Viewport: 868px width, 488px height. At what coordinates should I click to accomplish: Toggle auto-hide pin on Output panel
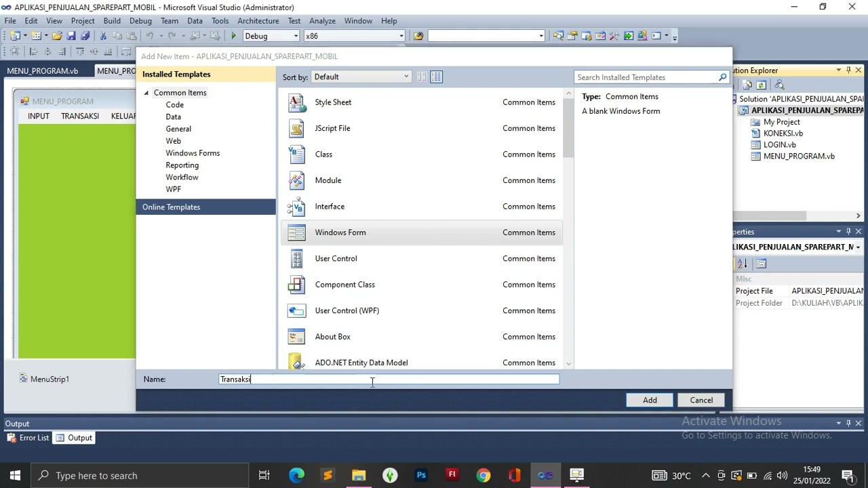[848, 424]
